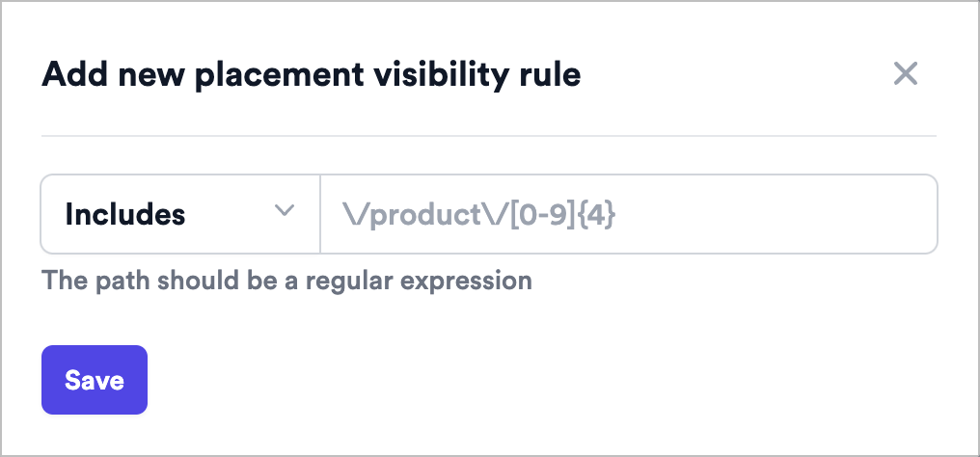Place cursor in the path pattern textbox

[x=629, y=214]
